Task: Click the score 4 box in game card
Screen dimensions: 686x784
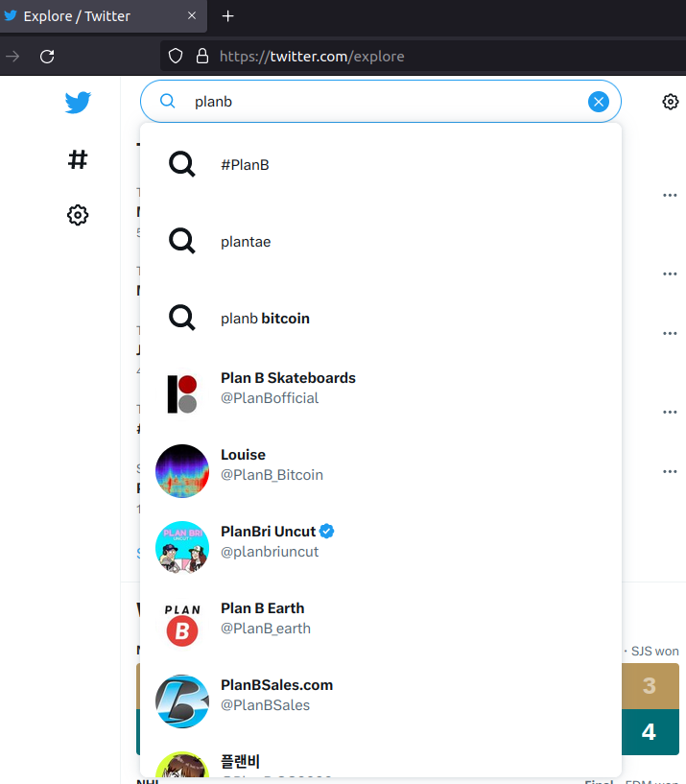Action: coord(650,732)
